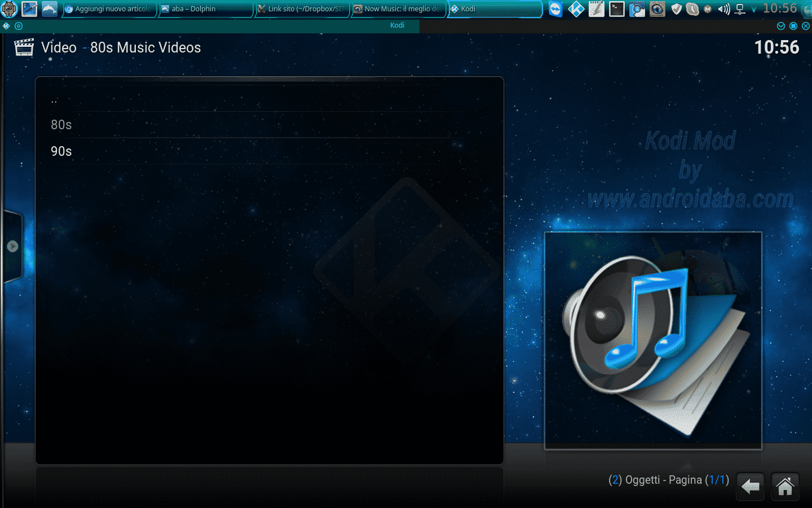Open the blue eye application launcher
Image resolution: width=812 pixels, height=508 pixels.
coord(657,9)
